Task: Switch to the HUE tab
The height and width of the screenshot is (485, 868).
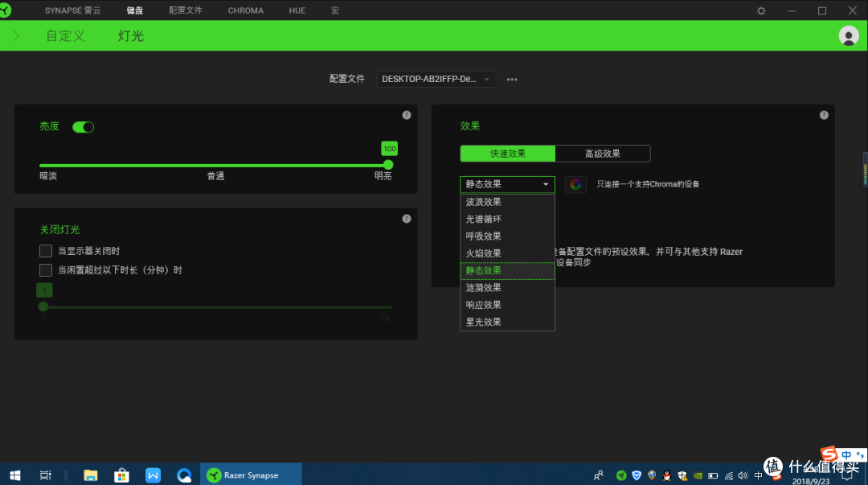Action: point(297,10)
